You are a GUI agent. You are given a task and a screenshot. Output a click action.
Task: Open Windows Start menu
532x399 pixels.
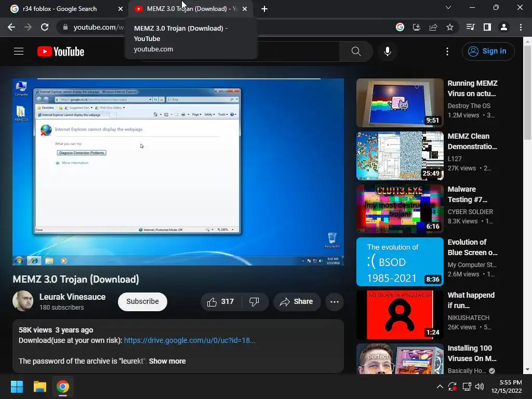point(17,387)
